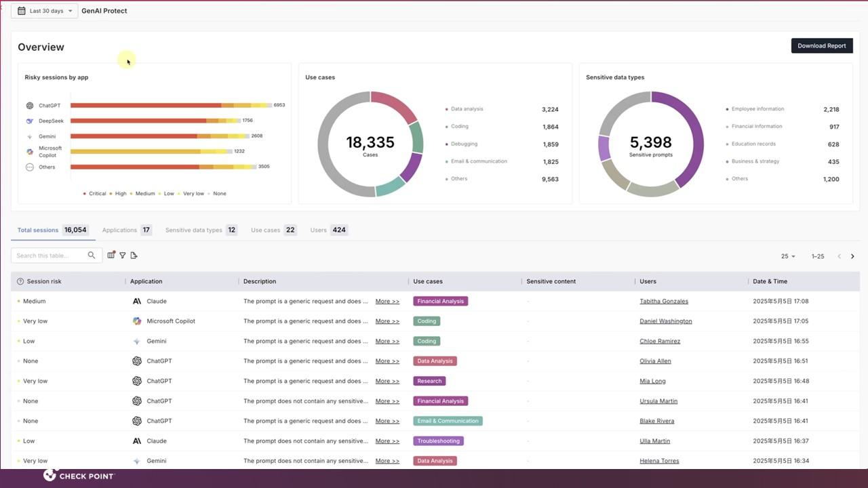Click the calendar icon beside Last 30 days
The image size is (868, 488).
point(22,11)
